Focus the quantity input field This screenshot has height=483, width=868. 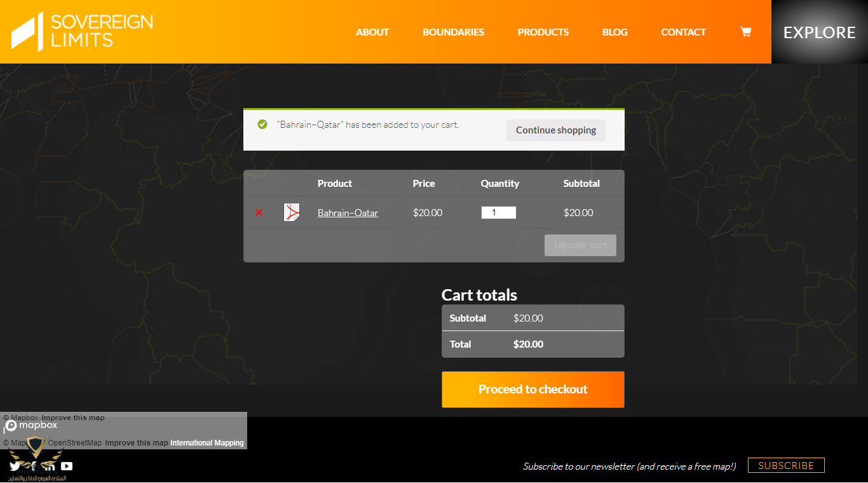click(x=498, y=213)
